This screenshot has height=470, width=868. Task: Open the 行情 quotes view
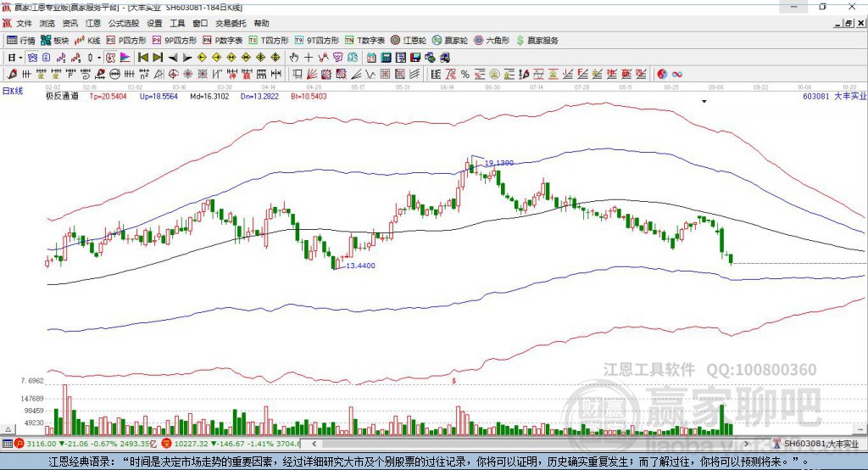20,41
